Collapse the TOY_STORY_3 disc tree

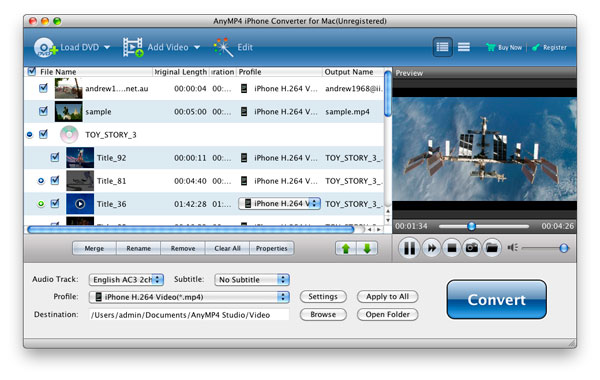[x=30, y=135]
